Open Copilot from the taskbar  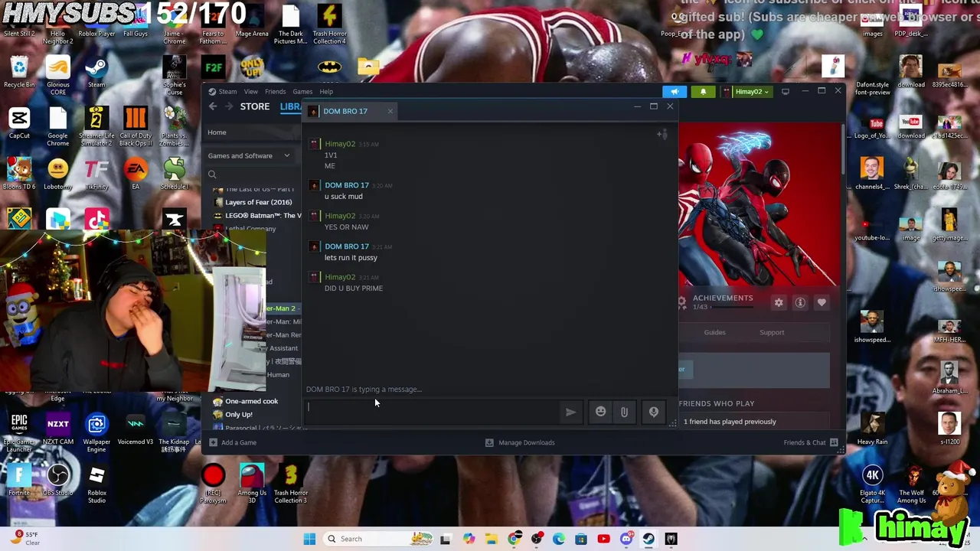469,539
